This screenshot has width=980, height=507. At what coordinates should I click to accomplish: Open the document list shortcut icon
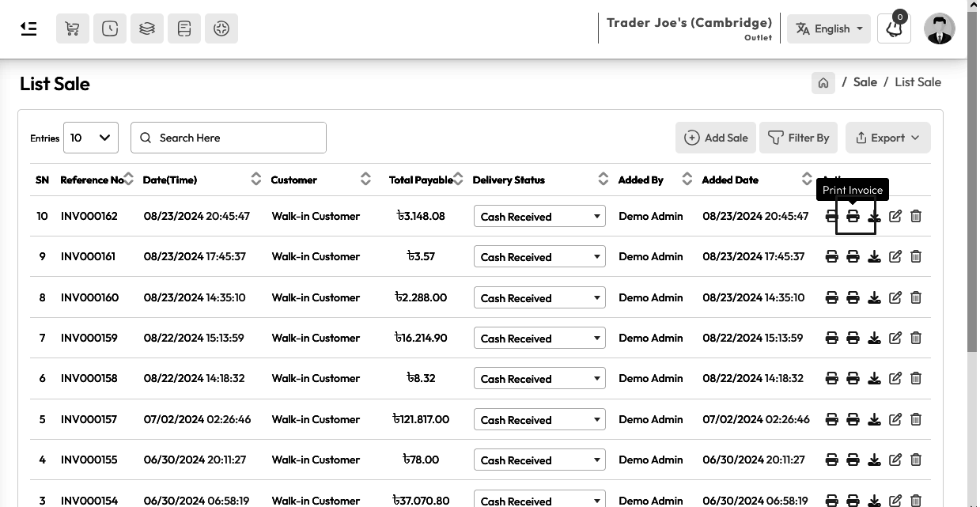click(x=184, y=28)
